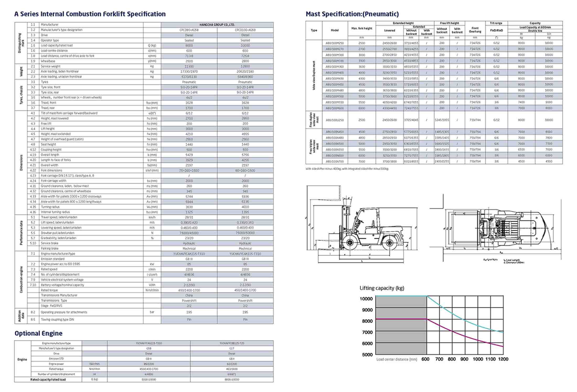Select the extended height value '8310/8555'
The image size is (577, 392).
[x=411, y=162]
